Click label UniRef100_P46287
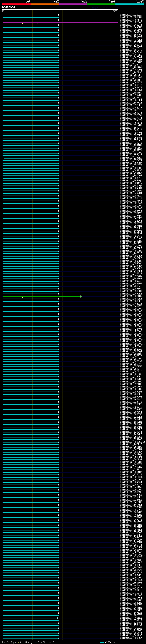The height and width of the screenshot is (644, 146). [x=131, y=108]
